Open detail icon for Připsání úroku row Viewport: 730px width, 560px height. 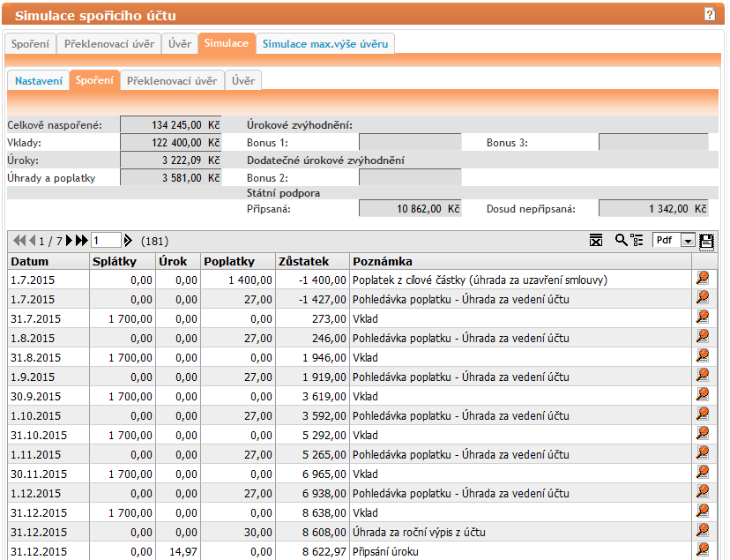(703, 549)
